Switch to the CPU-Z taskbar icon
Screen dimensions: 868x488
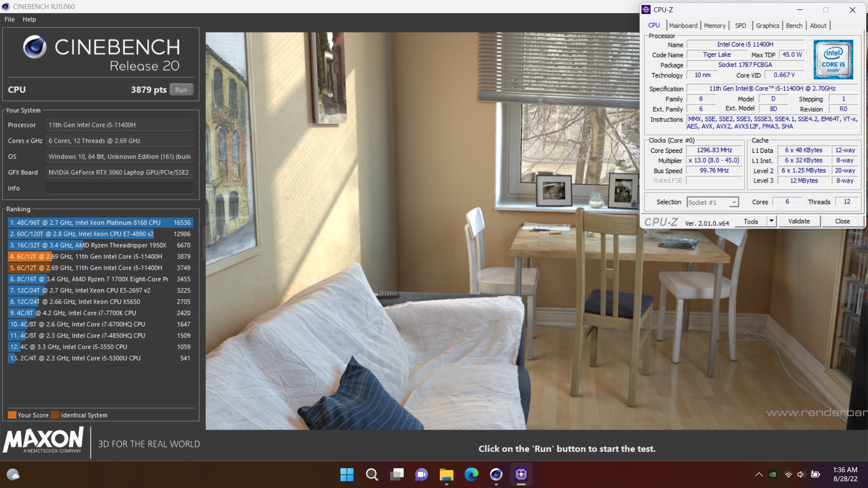tap(521, 474)
